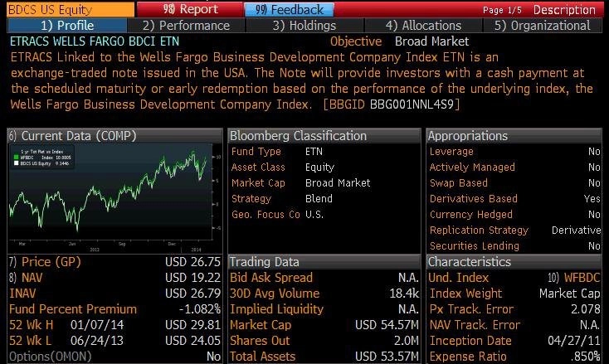Click the BBGID value BBG001NNL4S9
Image resolution: width=609 pixels, height=364 pixels.
412,104
